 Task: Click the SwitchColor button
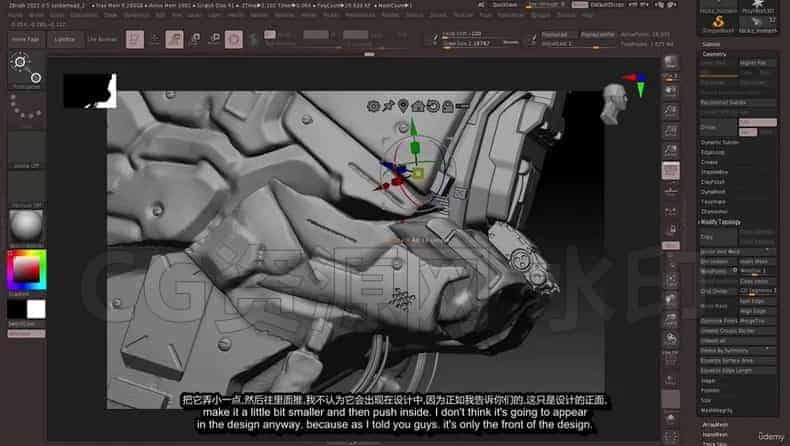click(26, 324)
